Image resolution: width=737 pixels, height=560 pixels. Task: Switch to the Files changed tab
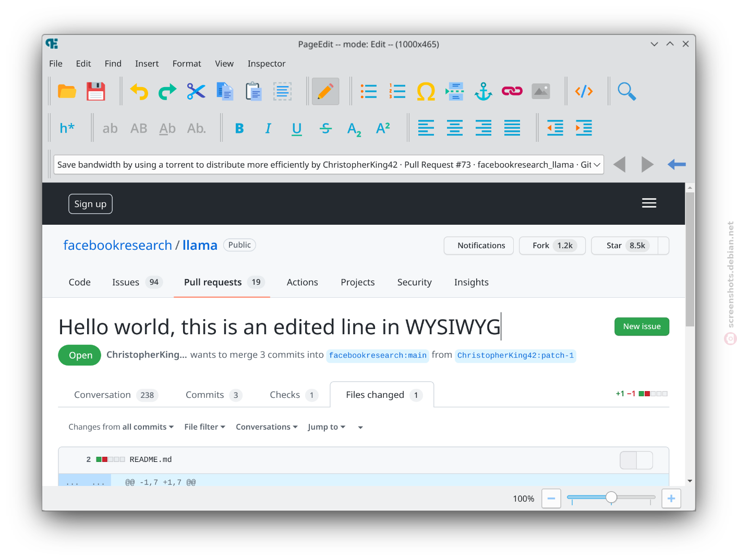coord(382,395)
